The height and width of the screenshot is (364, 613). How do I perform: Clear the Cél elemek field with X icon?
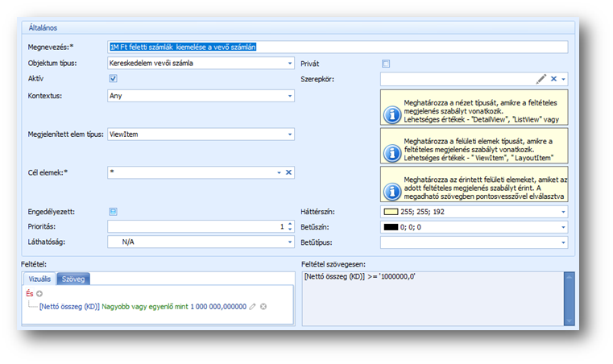(x=288, y=172)
